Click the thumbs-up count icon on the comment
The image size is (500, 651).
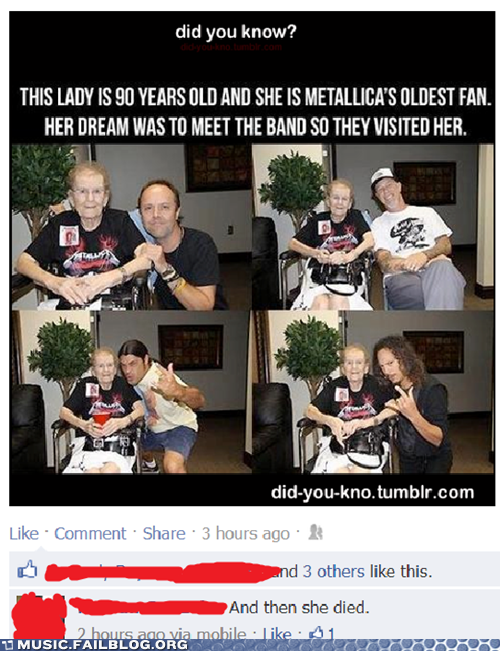pos(322,634)
